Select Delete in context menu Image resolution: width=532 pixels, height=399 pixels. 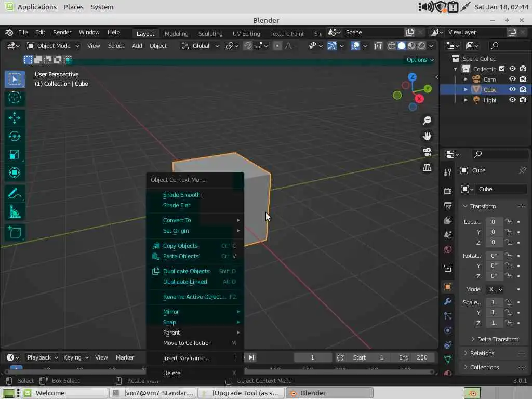click(x=195, y=373)
